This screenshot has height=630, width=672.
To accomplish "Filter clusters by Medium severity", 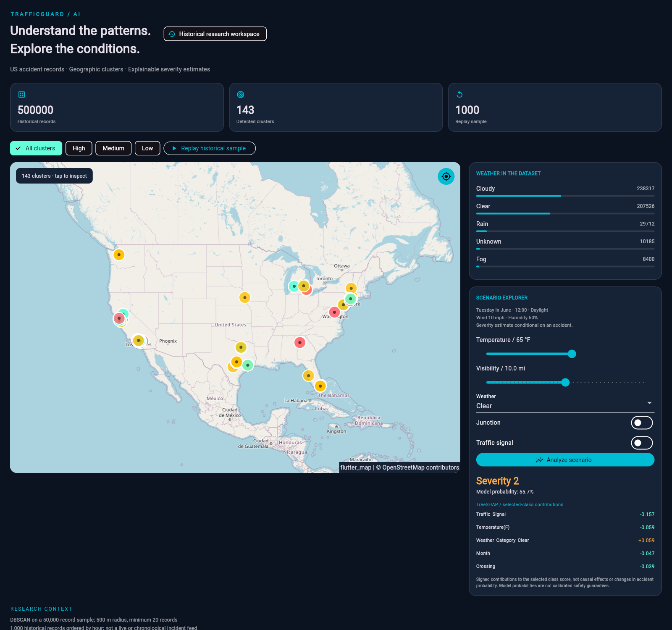I will [x=113, y=148].
